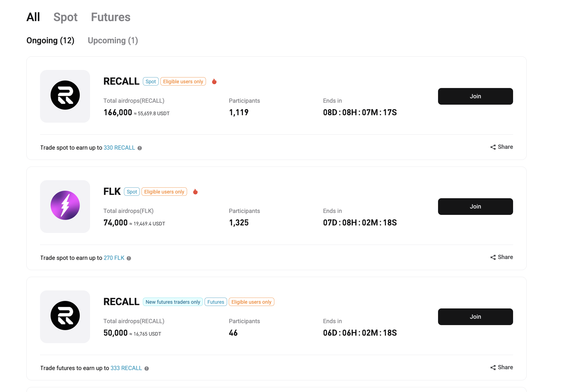Open info icon after 330 RECALL
Screen dimensions: 567x392
pyautogui.click(x=140, y=148)
